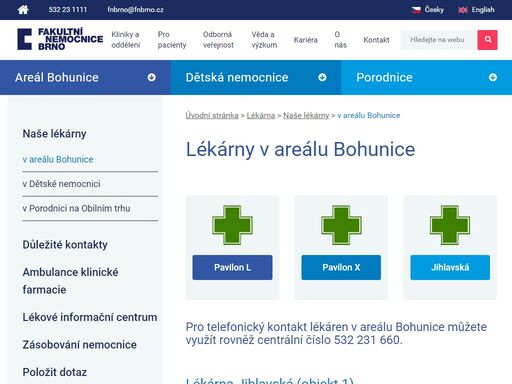Open Úvodní stránka breadcrumb link
Image resolution: width=512 pixels, height=384 pixels.
pyautogui.click(x=212, y=115)
